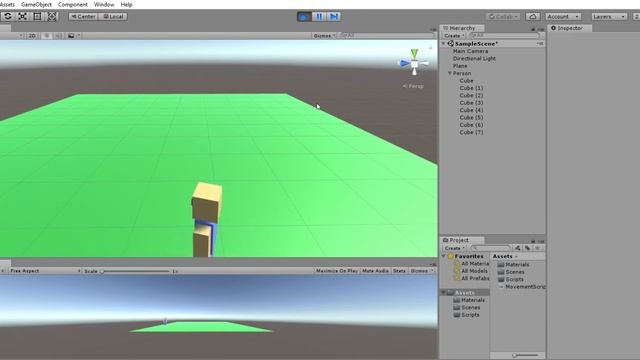Stop play mode with Play button
The width and height of the screenshot is (640, 360).
pyautogui.click(x=304, y=16)
